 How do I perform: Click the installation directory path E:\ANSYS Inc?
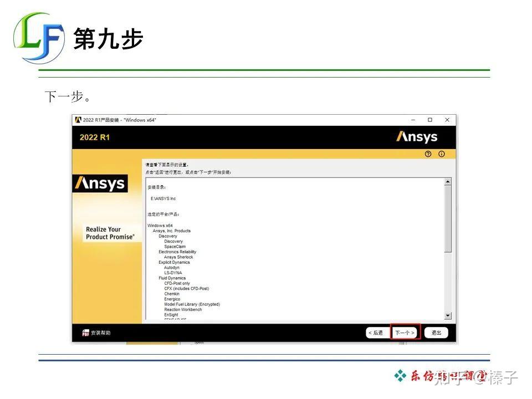coord(165,198)
